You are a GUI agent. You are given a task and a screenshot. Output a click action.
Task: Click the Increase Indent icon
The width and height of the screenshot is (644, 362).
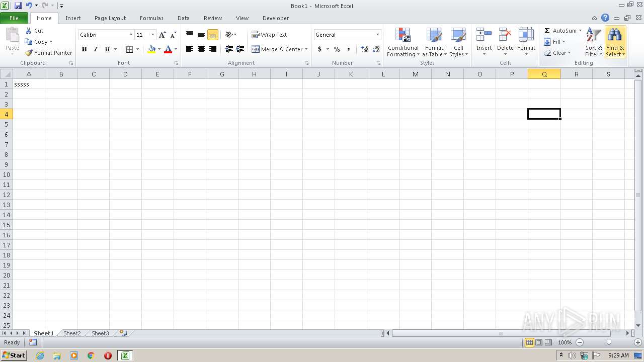[240, 49]
